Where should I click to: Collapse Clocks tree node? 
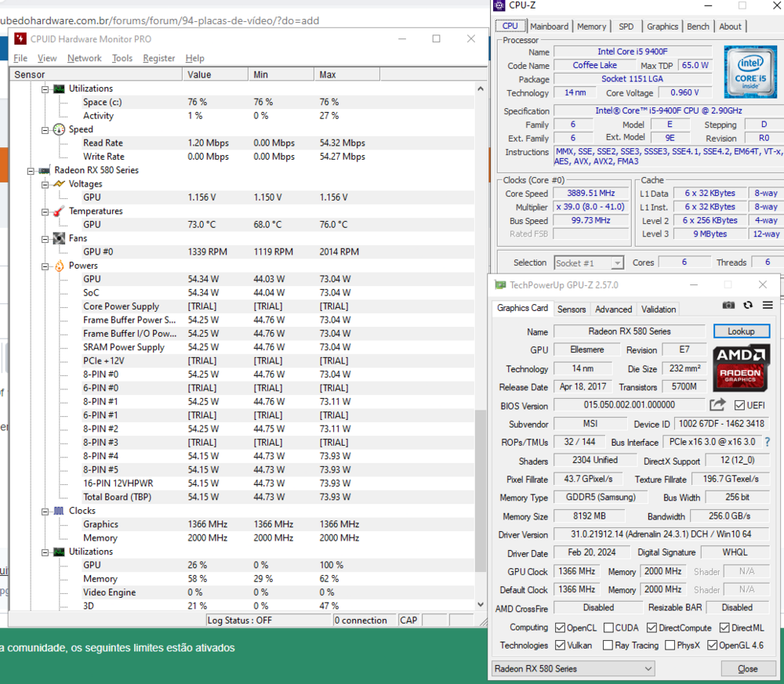click(45, 511)
